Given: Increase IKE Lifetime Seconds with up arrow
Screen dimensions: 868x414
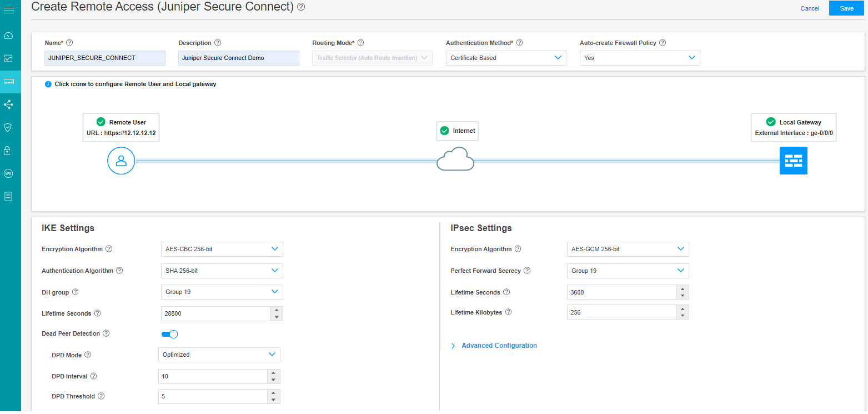Looking at the screenshot, I should [276, 310].
